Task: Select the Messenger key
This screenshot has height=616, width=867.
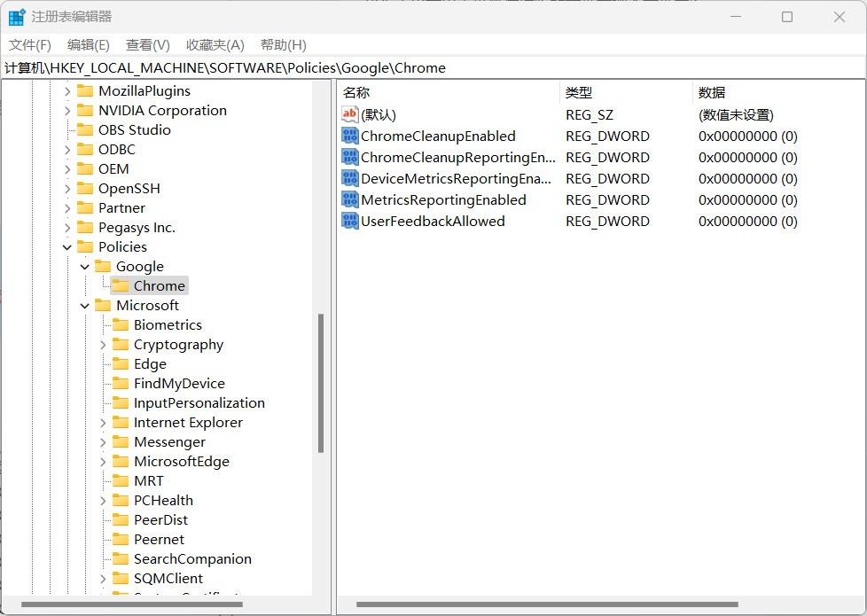Action: point(169,441)
